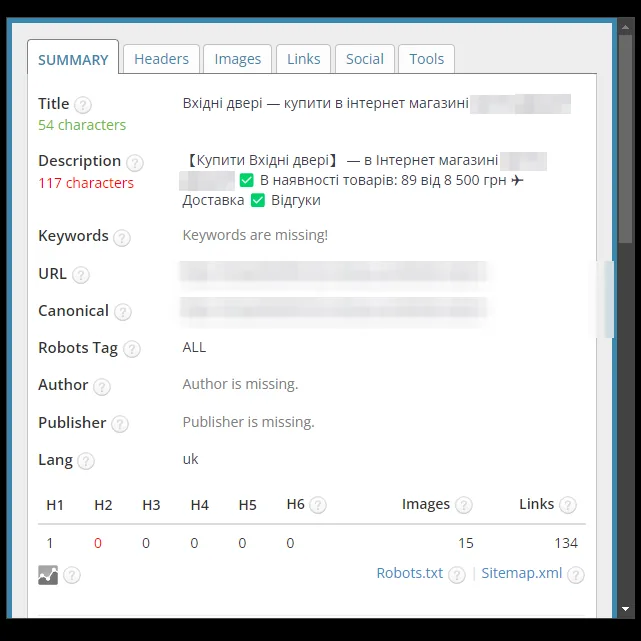Click the scrollbar down arrow
The width and height of the screenshot is (641, 641).
pos(625,609)
